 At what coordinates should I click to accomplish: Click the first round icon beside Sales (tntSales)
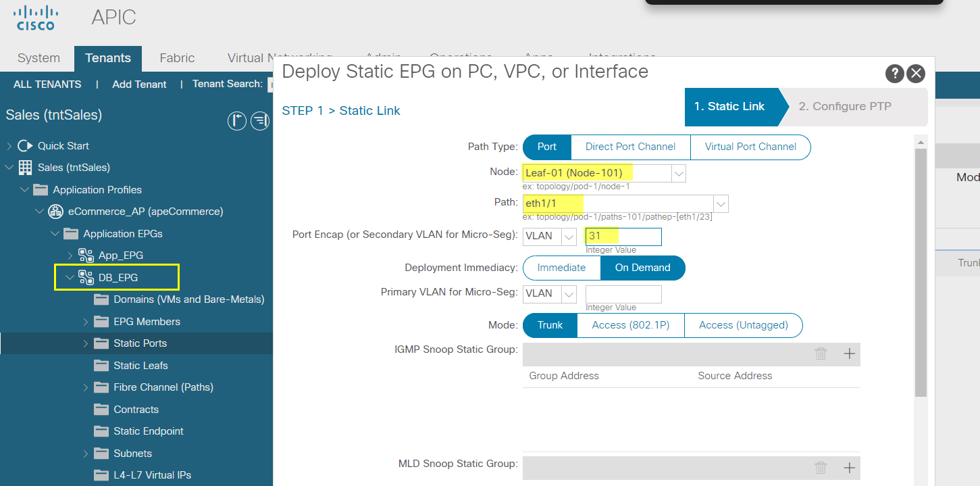click(x=237, y=121)
